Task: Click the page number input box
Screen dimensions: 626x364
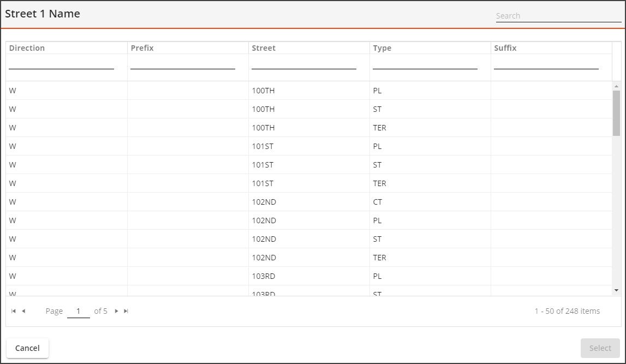Action: 79,311
